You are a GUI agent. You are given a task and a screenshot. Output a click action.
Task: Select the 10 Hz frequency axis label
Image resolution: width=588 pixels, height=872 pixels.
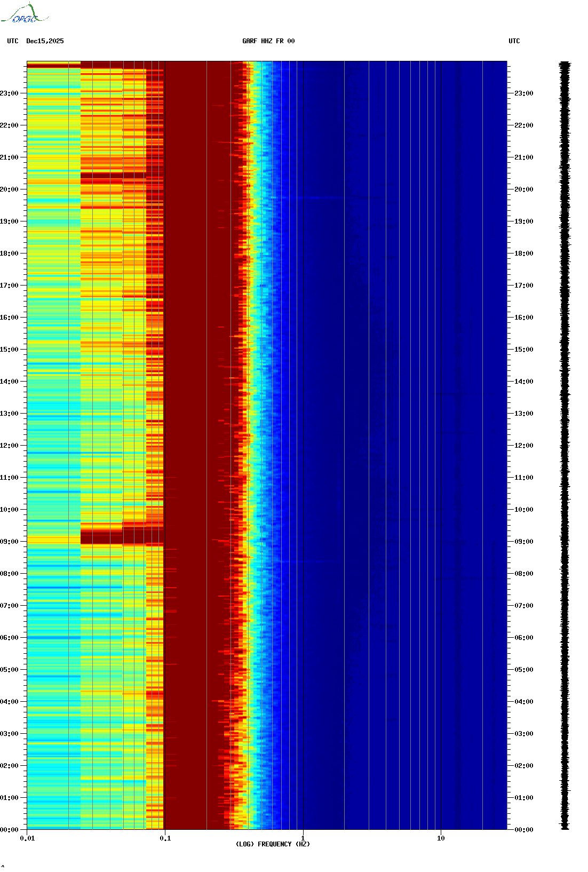point(441,838)
